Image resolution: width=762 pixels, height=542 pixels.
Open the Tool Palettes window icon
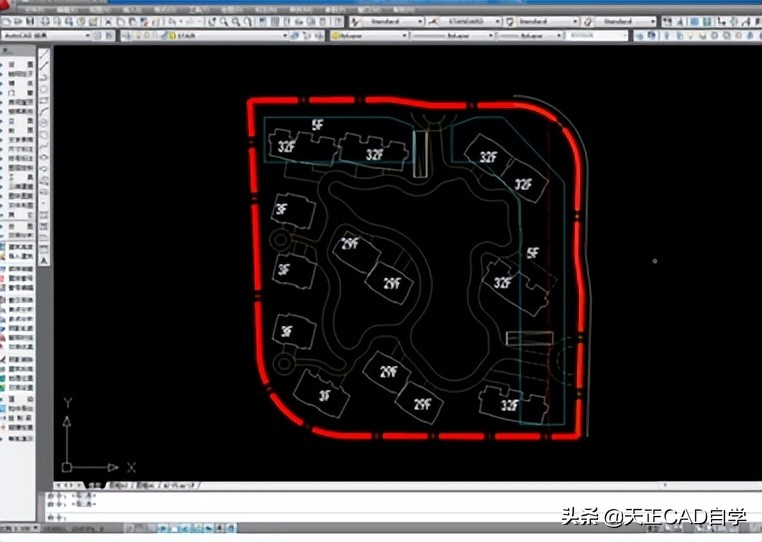coord(287,21)
